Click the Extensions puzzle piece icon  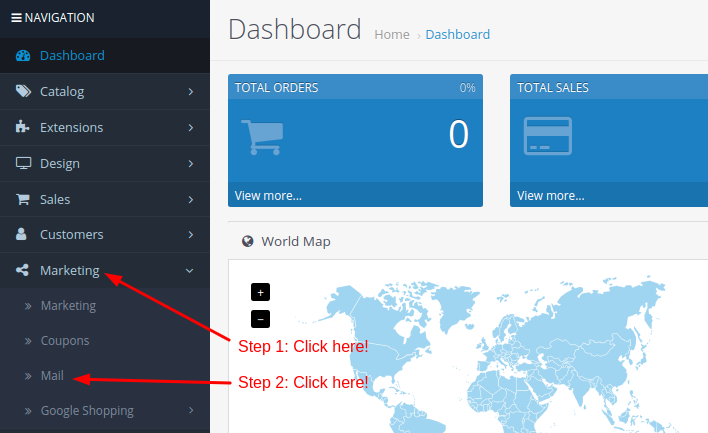tap(22, 127)
